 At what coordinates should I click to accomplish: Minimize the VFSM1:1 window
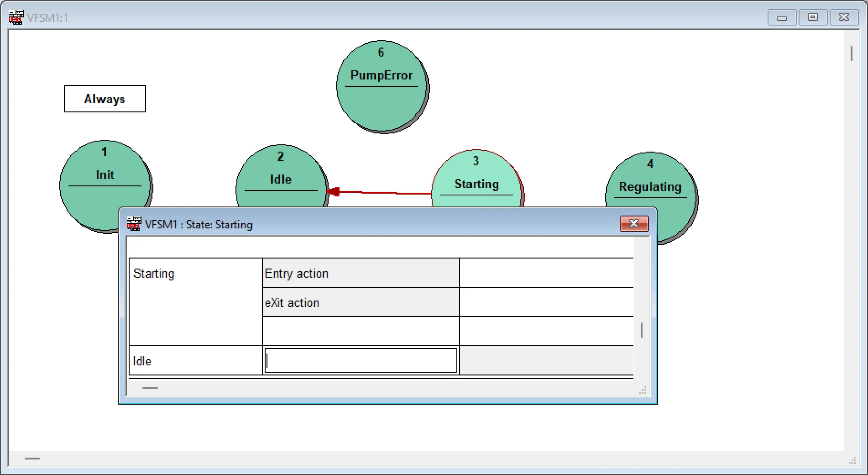tap(781, 17)
